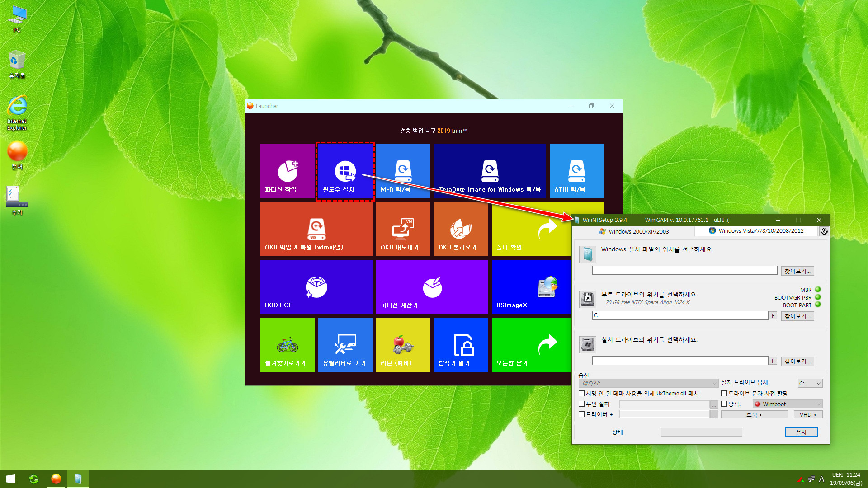Click 찾아보기 for Windows 설치 파일 위치
868x488 pixels.
[798, 271]
